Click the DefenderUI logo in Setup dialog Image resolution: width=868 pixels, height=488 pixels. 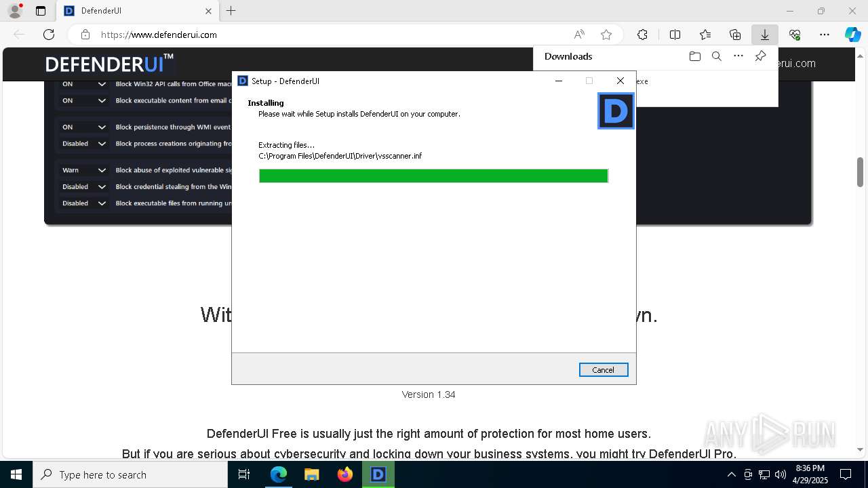[616, 111]
